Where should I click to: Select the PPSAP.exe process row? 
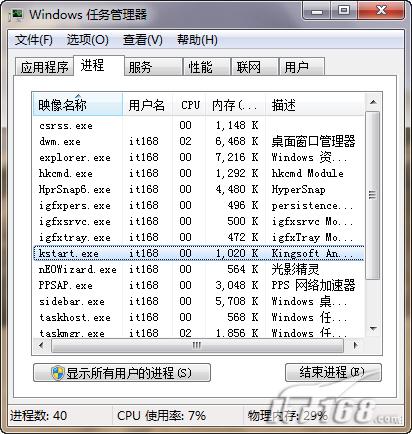(x=198, y=286)
